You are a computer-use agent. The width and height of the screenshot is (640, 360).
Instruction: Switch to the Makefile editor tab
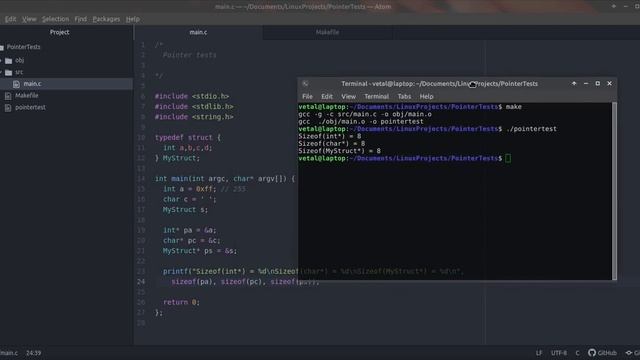(x=327, y=32)
